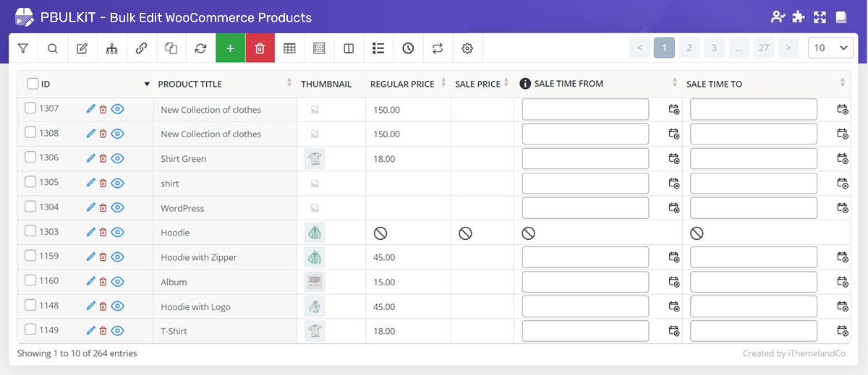This screenshot has width=868, height=375.
Task: Go to page 2 in pagination
Action: (x=689, y=48)
